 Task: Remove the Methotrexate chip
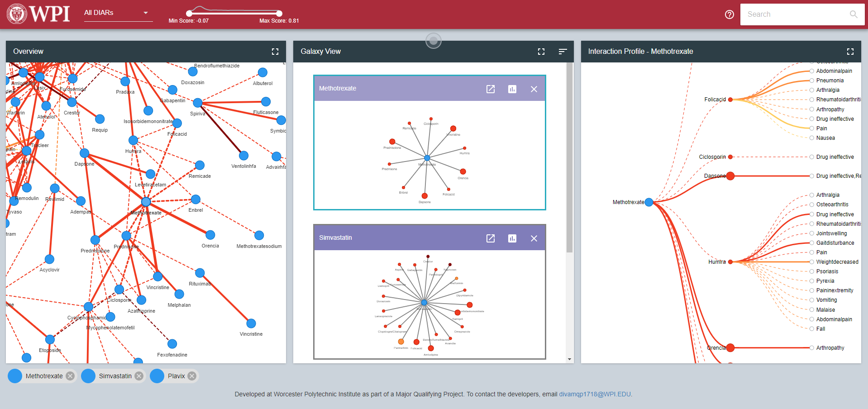pyautogui.click(x=70, y=376)
